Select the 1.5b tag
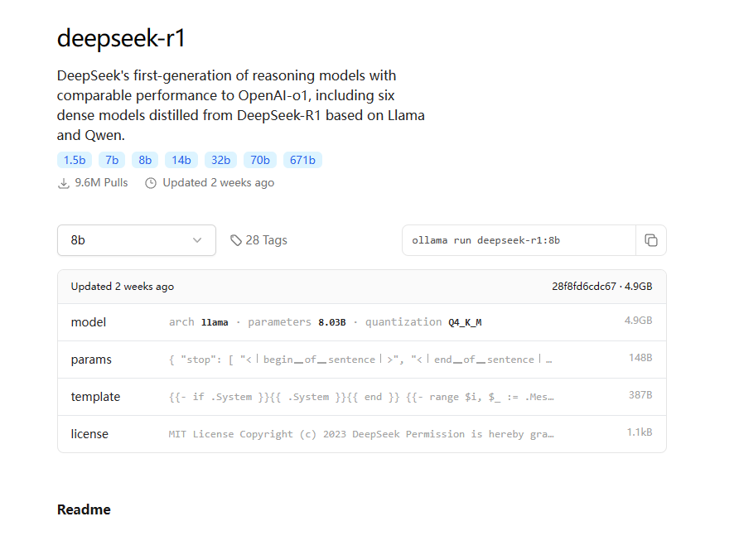The width and height of the screenshot is (739, 560). tap(75, 160)
